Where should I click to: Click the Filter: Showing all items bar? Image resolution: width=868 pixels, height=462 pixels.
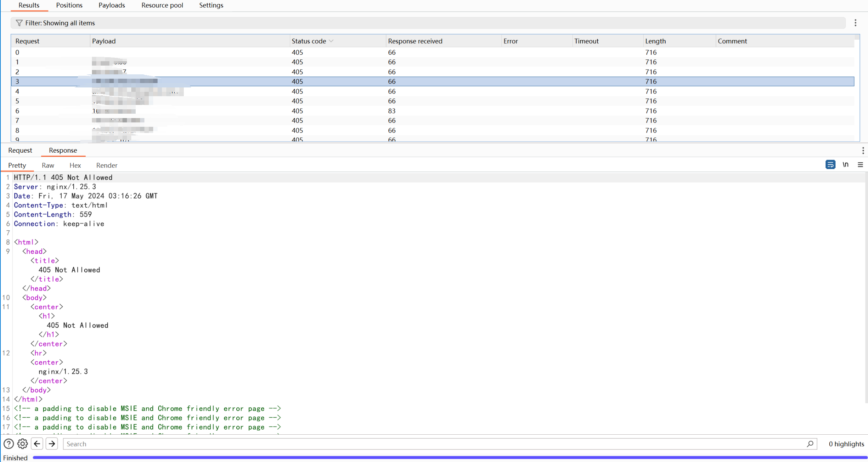tap(428, 23)
